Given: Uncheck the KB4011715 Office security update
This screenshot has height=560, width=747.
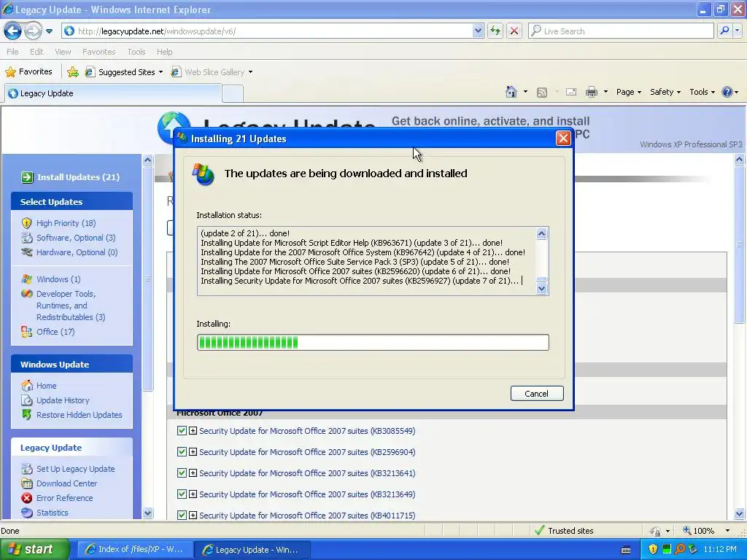Looking at the screenshot, I should pos(182,515).
